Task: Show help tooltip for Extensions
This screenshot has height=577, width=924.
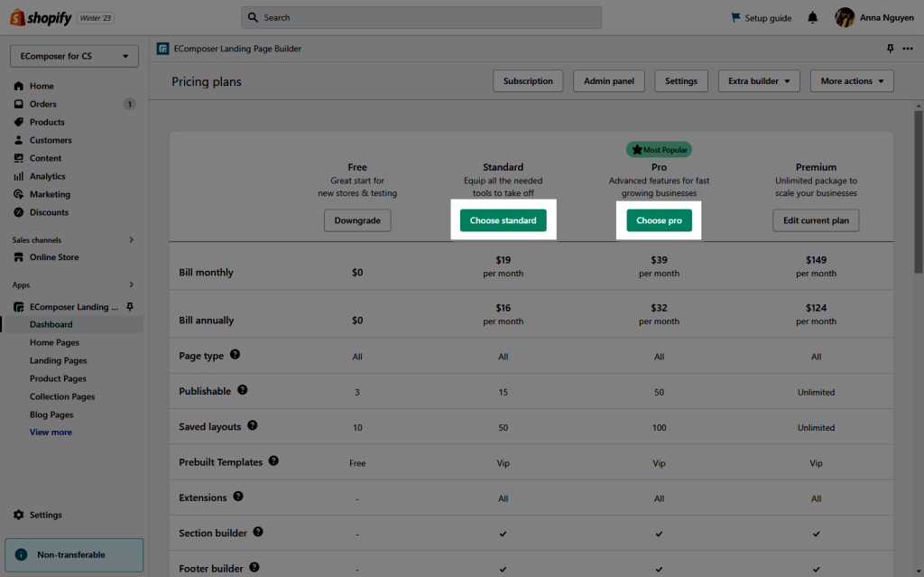Action: coord(238,496)
